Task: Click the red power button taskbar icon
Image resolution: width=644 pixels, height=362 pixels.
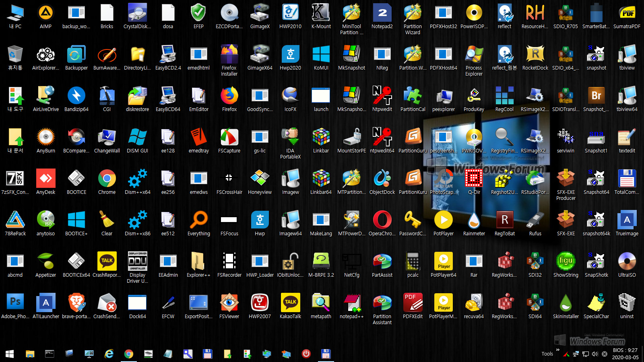Action: (306, 354)
